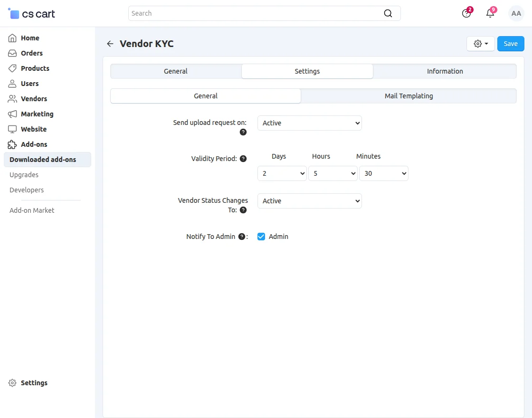Open the Send upload request dropdown
Viewport: 532px width, 418px height.
[309, 123]
